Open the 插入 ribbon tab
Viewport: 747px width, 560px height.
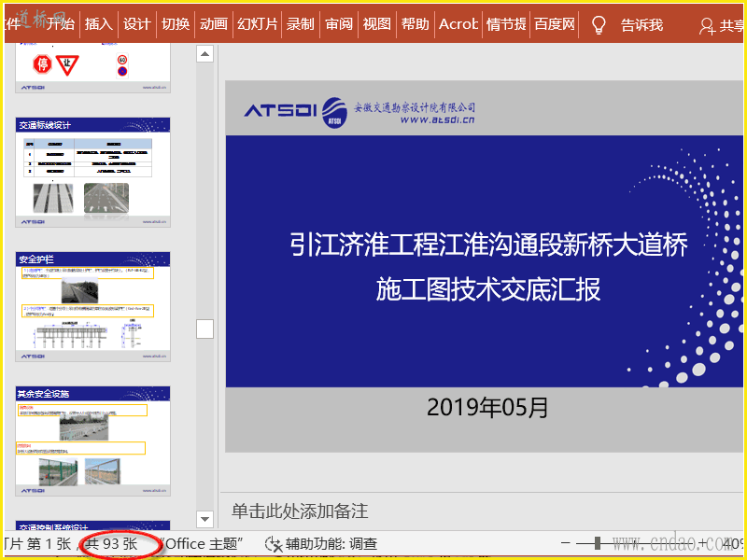click(x=98, y=24)
